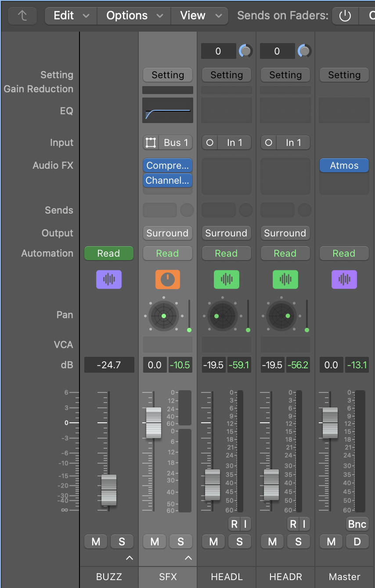This screenshot has width=375, height=588.
Task: Click the HEADR Read automation button
Action: tap(285, 253)
